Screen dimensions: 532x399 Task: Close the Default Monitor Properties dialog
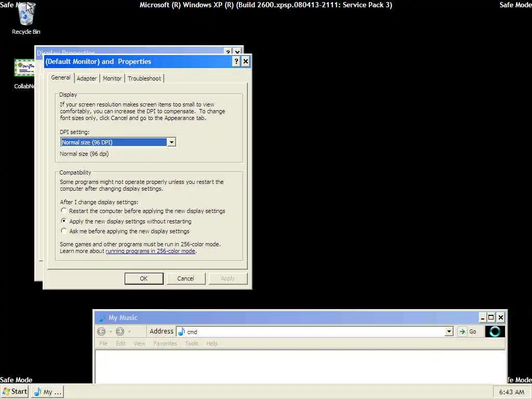click(x=246, y=61)
